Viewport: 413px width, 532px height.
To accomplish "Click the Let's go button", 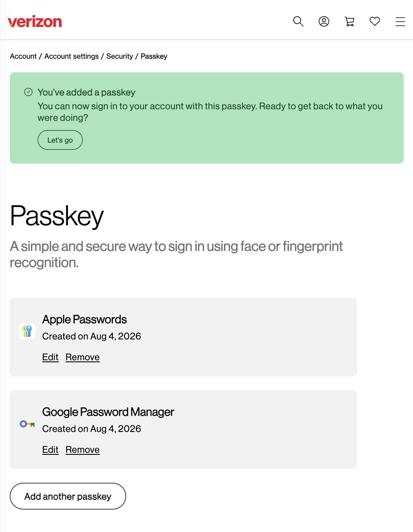I will 60,140.
